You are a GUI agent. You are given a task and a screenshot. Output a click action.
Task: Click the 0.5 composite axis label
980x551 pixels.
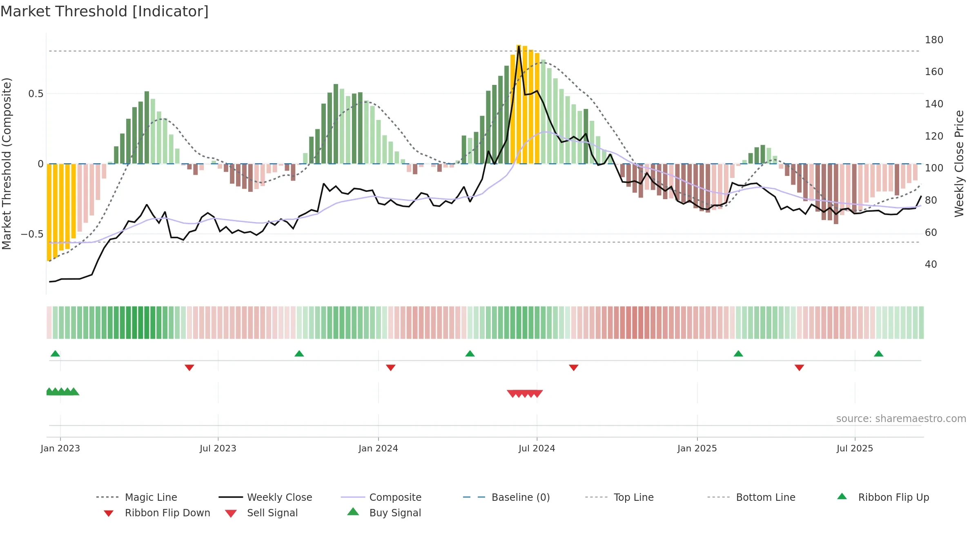[x=36, y=94]
